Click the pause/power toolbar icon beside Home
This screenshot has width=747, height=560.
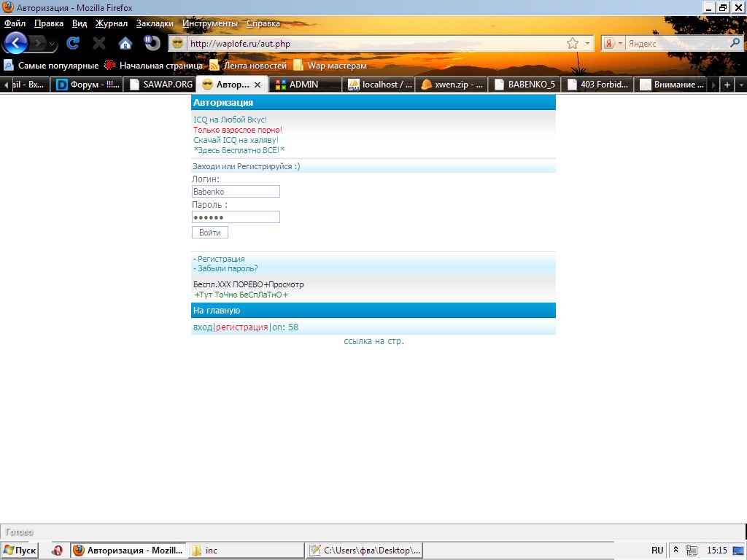click(x=152, y=43)
